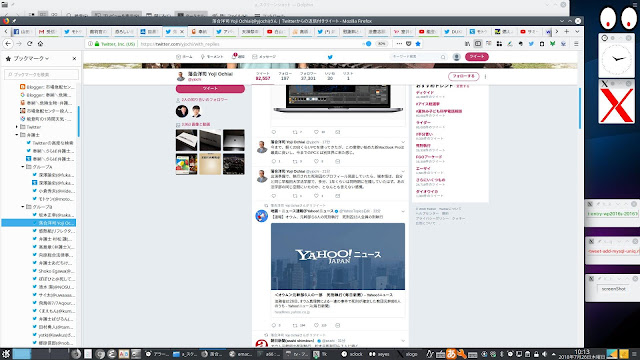Like the Yahoo news tweet heart icon
640x360 pixels.
click(x=316, y=325)
